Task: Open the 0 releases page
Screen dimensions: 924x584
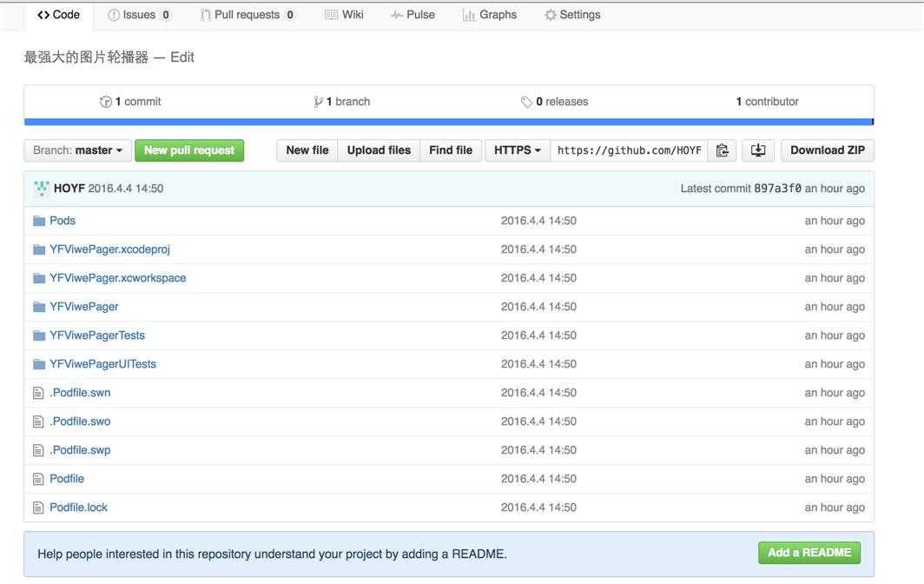Action: tap(555, 102)
